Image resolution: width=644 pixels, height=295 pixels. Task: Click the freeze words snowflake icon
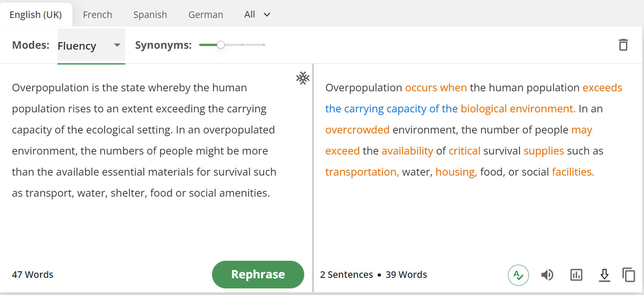303,79
